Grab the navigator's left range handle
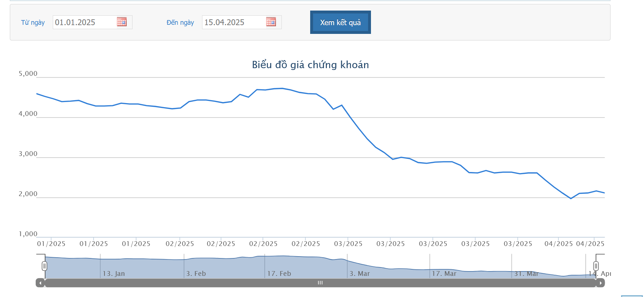This screenshot has height=297, width=644. (44, 266)
